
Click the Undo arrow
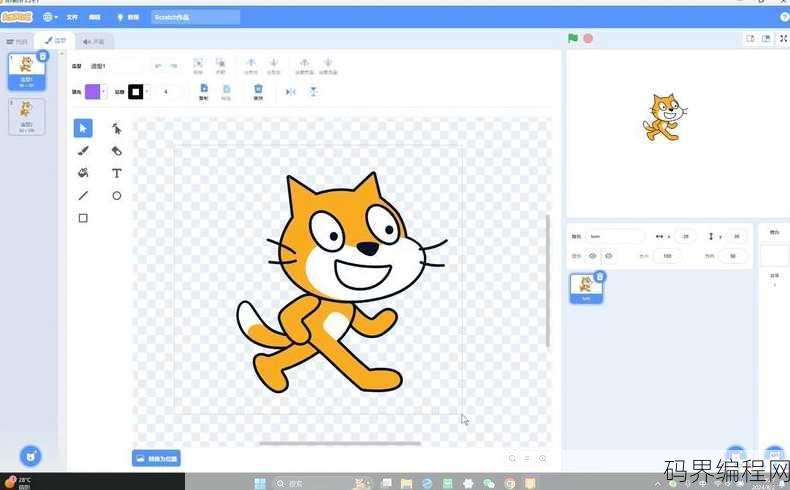coord(158,66)
